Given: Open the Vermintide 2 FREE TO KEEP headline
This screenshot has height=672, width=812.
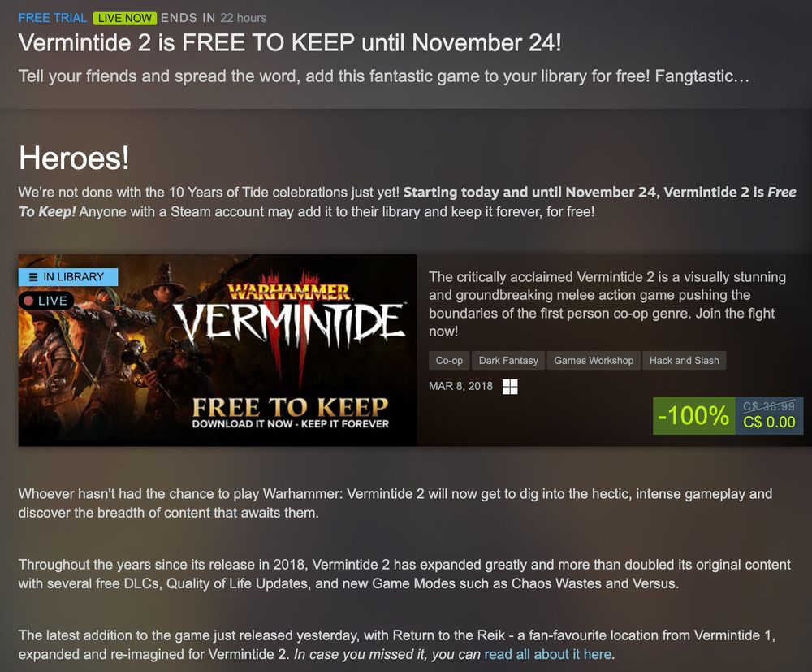Looking at the screenshot, I should [290, 43].
